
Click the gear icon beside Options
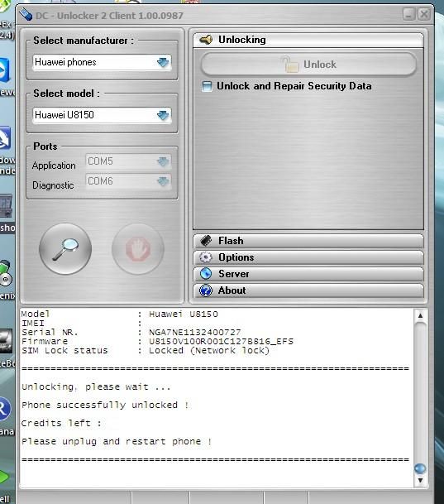(206, 257)
